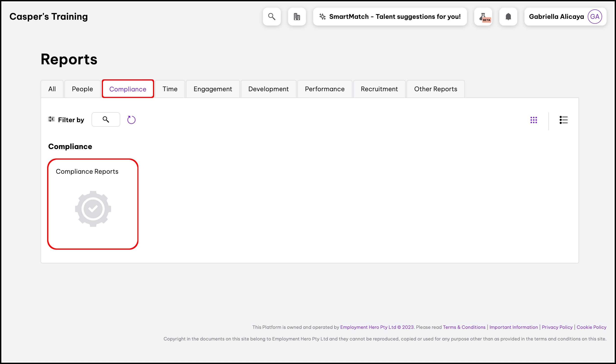The height and width of the screenshot is (364, 616).
Task: Click the Compliance section heading
Action: click(x=70, y=146)
